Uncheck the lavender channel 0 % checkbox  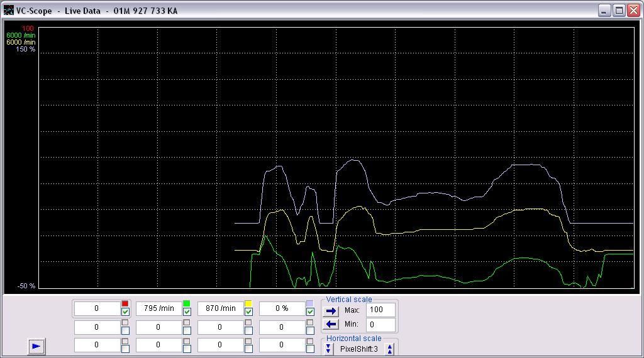(310, 312)
